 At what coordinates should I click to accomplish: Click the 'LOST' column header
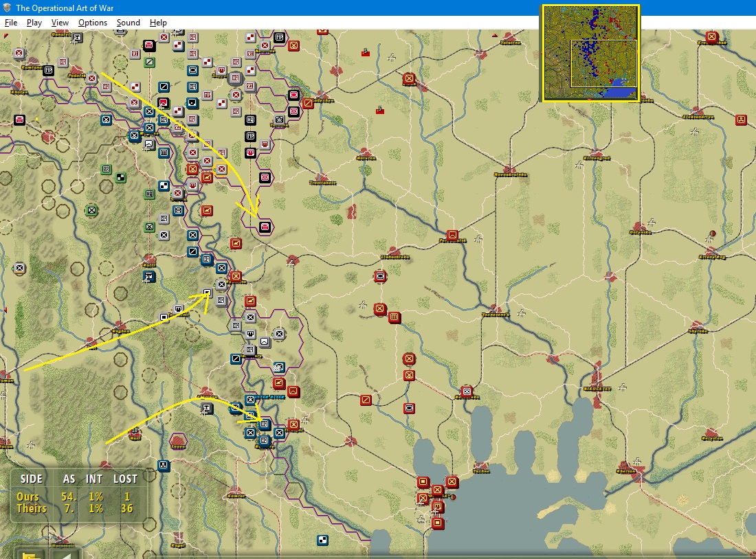pos(125,479)
